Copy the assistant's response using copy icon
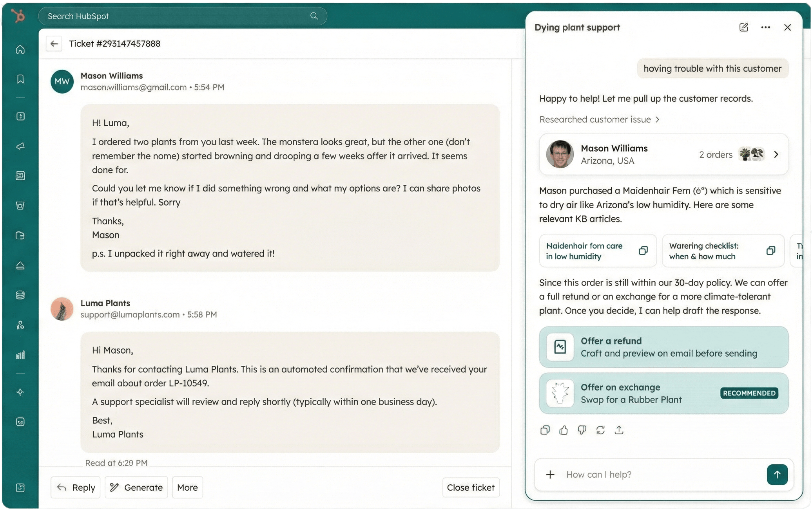The width and height of the screenshot is (812, 509). point(545,430)
